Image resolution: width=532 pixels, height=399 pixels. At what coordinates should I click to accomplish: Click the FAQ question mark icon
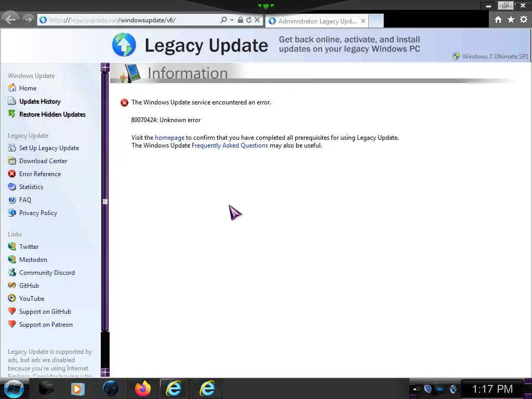12,200
